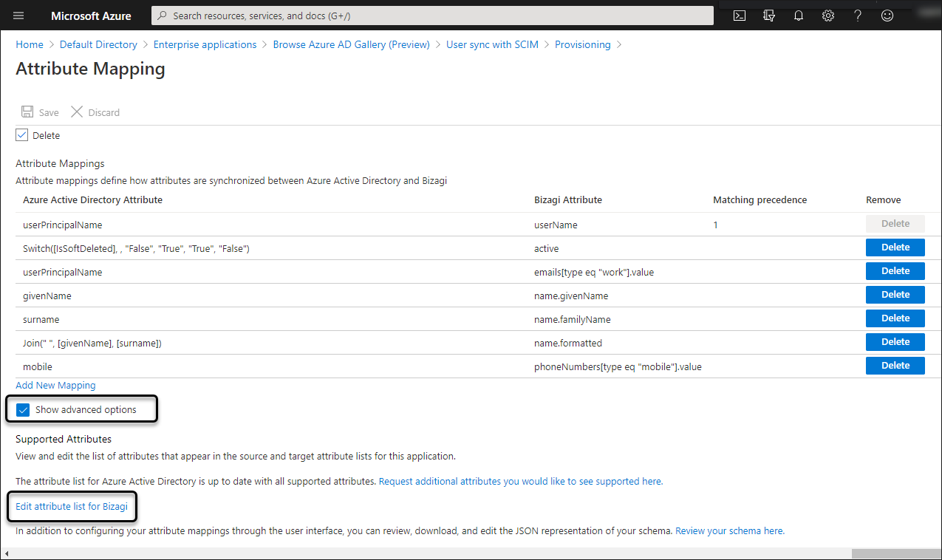The image size is (942, 560).
Task: Open Edit attribute list for Bizagi
Action: (72, 506)
